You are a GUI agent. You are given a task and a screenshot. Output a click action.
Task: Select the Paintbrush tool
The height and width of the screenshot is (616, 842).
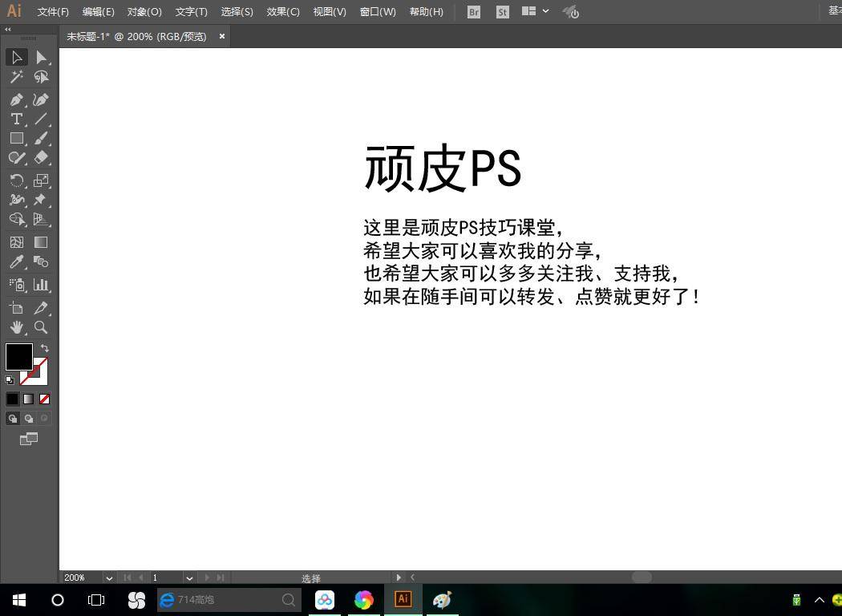pyautogui.click(x=41, y=139)
